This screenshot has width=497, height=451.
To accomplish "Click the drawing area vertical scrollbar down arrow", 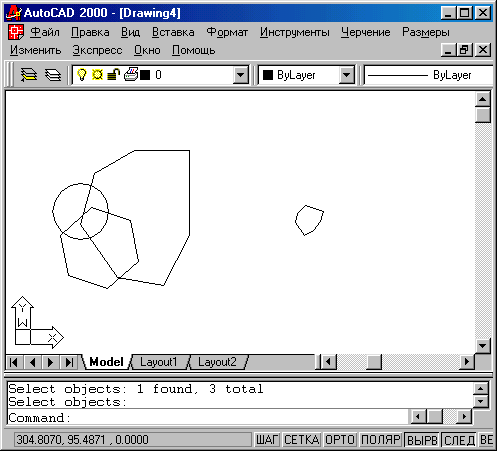I will point(483,346).
